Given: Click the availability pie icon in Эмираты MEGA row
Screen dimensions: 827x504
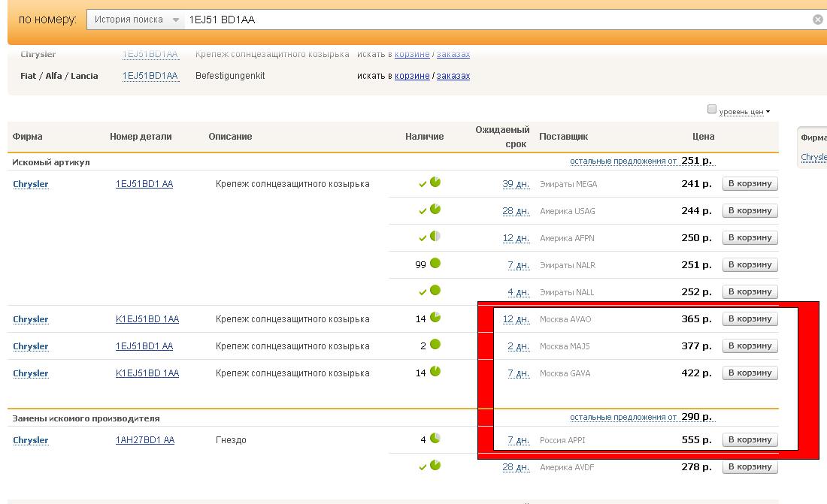Looking at the screenshot, I should point(435,182).
